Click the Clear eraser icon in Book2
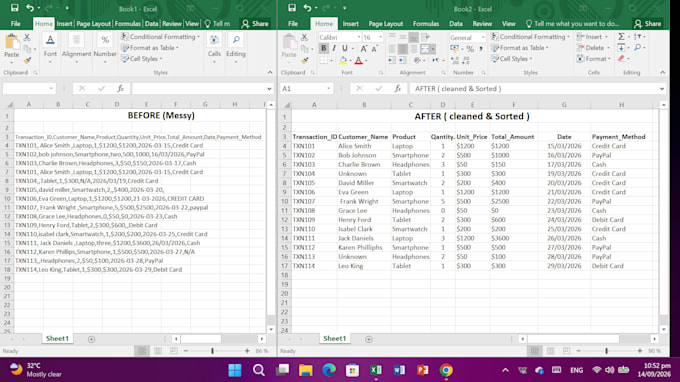This screenshot has height=382, width=680. coord(621,59)
